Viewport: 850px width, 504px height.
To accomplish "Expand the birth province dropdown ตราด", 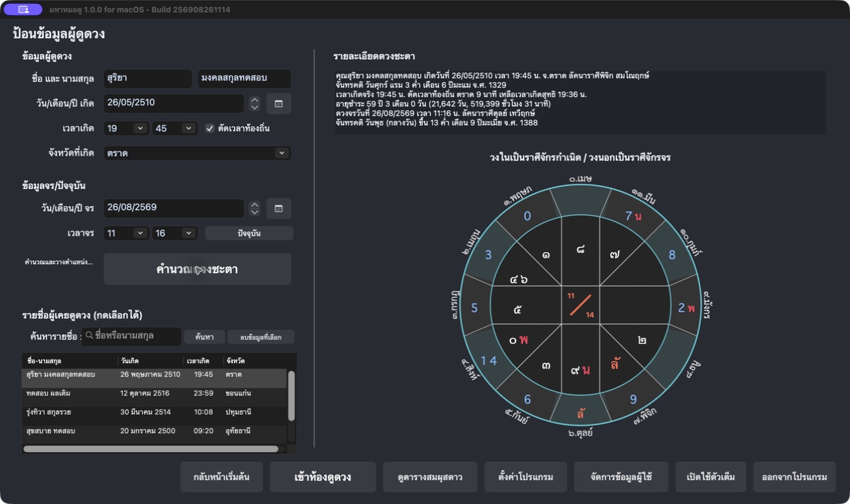I will [x=197, y=153].
